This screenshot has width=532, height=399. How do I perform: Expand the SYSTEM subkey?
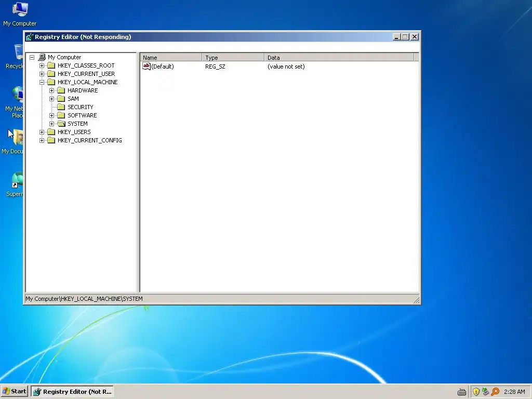51,124
